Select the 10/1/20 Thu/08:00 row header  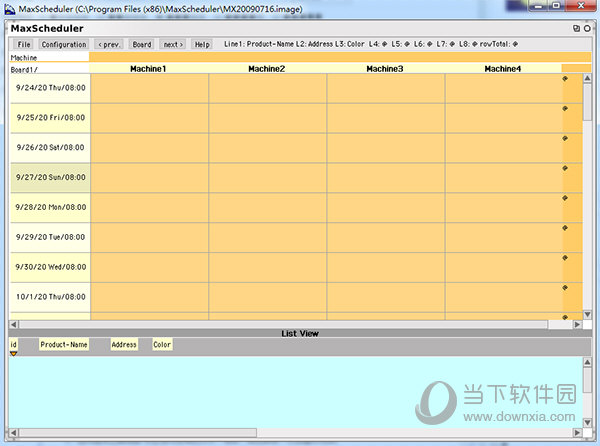(50, 297)
